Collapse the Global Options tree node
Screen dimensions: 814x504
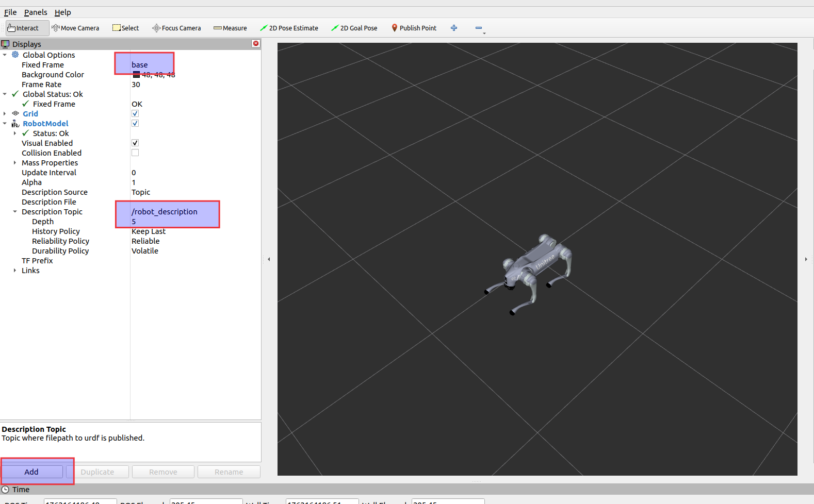[5, 55]
